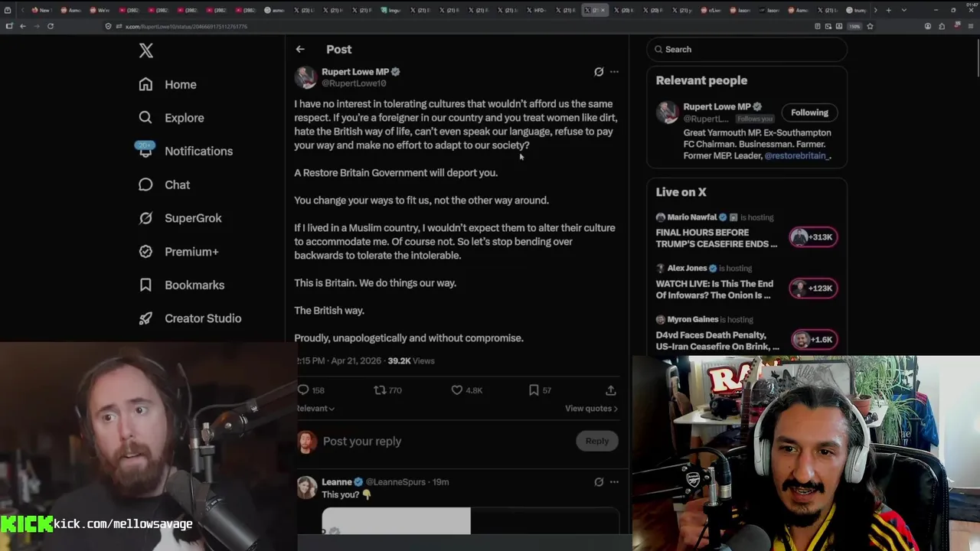Viewport: 980px width, 551px height.
Task: Click the 39.2K Views count
Action: tap(411, 360)
